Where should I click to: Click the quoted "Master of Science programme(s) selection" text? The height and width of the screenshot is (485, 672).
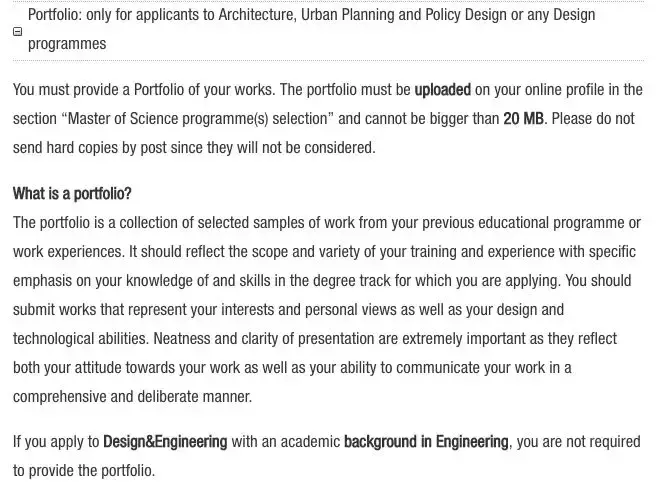(x=196, y=119)
